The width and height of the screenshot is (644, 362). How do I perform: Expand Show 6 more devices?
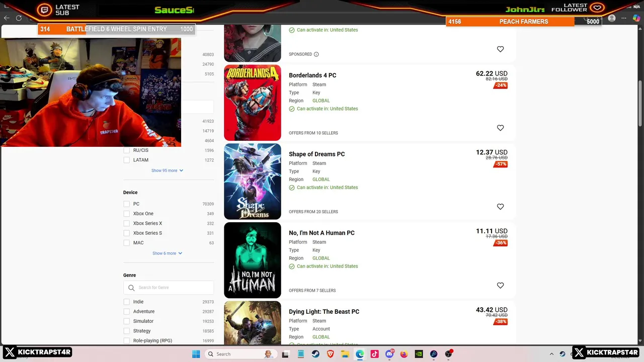(x=167, y=253)
